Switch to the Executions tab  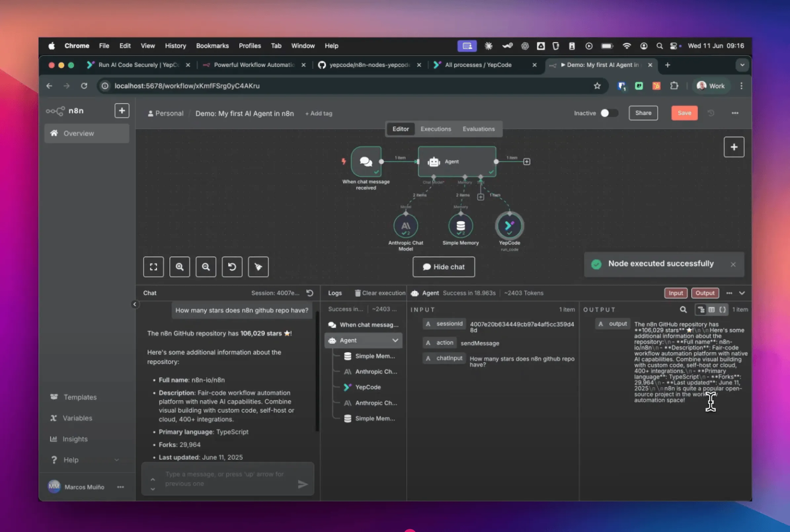pyautogui.click(x=435, y=129)
